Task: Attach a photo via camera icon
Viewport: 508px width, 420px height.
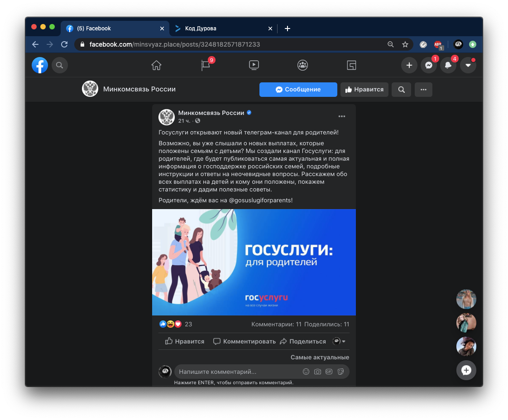Action: [x=317, y=372]
